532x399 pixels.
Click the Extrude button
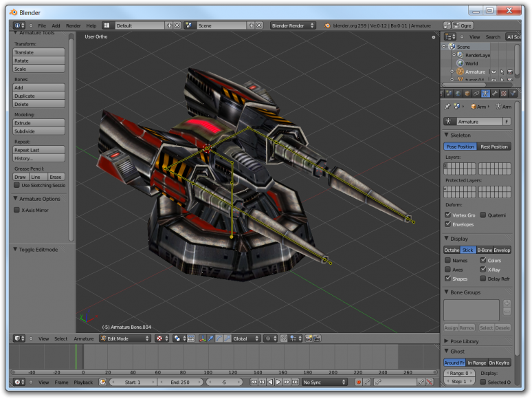click(38, 122)
